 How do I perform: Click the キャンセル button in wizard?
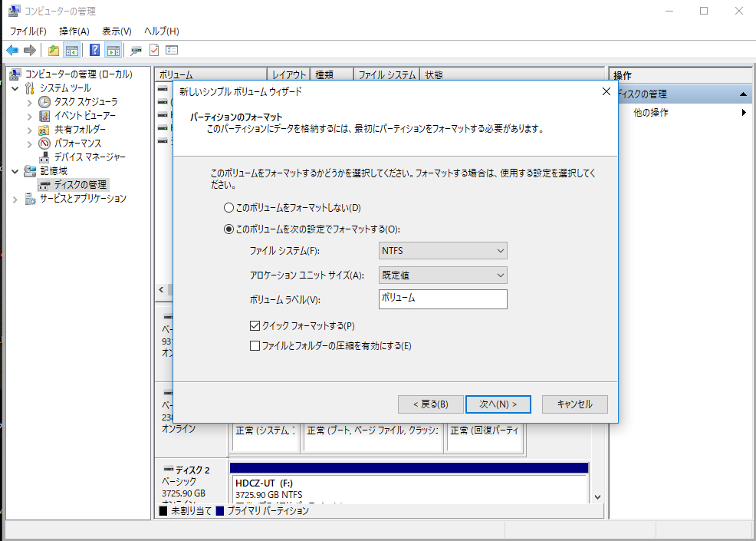[x=574, y=404]
